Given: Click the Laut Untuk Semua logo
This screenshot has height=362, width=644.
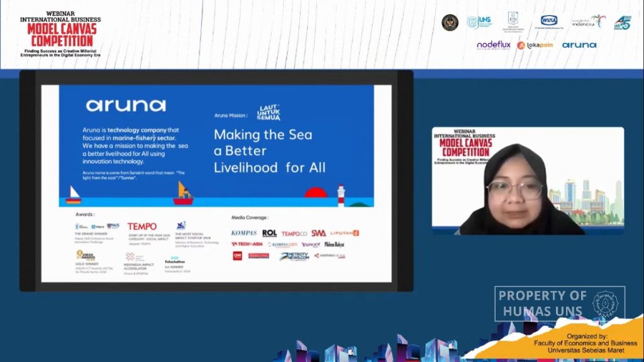Looking at the screenshot, I should pyautogui.click(x=269, y=112).
